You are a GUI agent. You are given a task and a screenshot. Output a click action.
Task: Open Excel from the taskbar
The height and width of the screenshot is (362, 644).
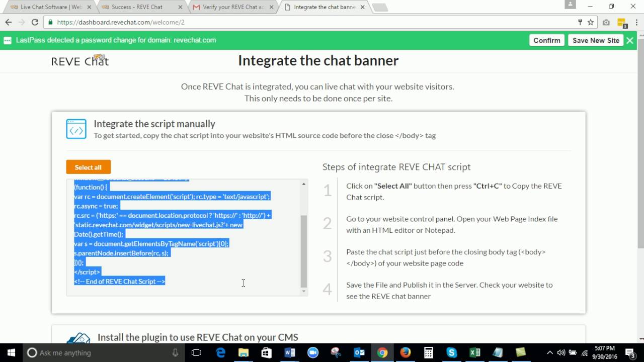475,352
